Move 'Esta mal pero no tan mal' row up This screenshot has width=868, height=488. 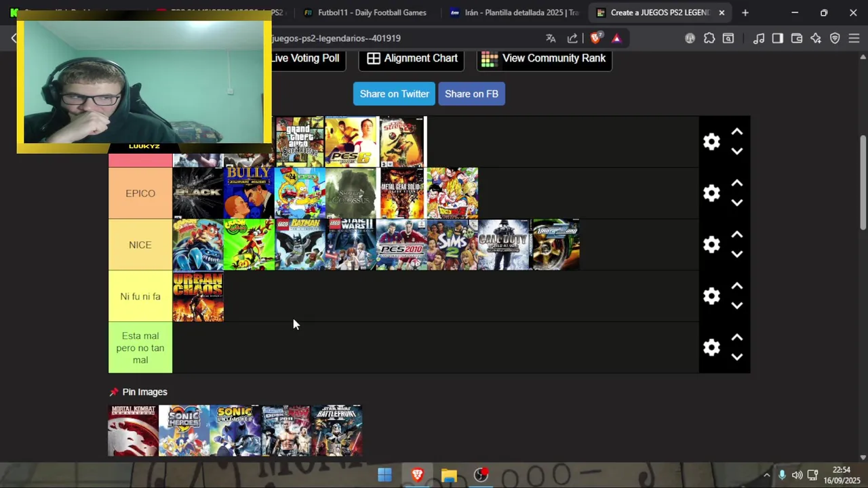pyautogui.click(x=737, y=338)
